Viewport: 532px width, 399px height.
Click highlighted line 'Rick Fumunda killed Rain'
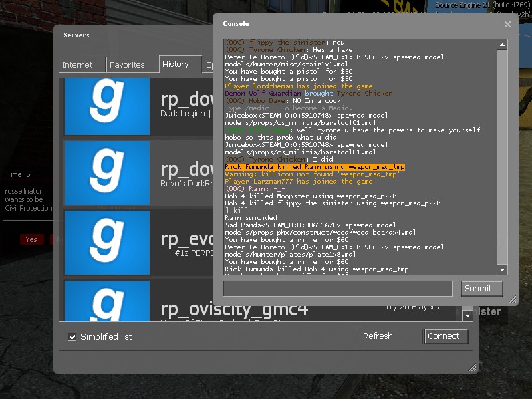(315, 167)
